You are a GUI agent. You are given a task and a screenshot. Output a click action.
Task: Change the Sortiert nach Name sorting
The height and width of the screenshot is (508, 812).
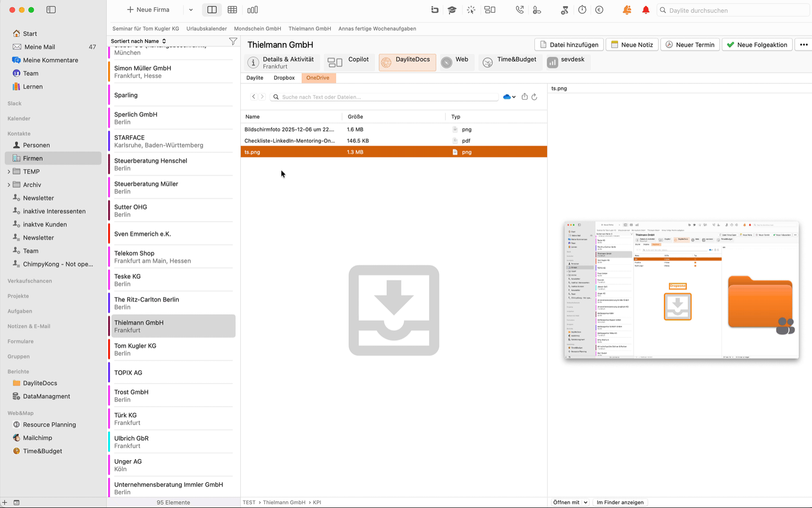(138, 41)
